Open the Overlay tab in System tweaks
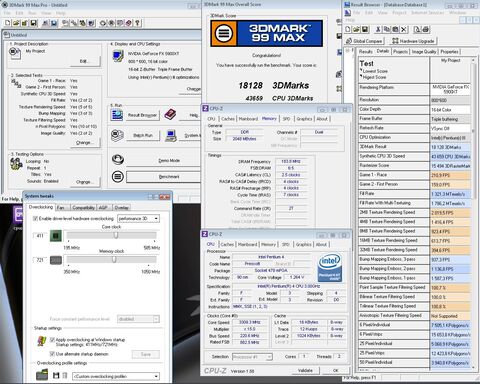The image size is (480, 384). 121,207
